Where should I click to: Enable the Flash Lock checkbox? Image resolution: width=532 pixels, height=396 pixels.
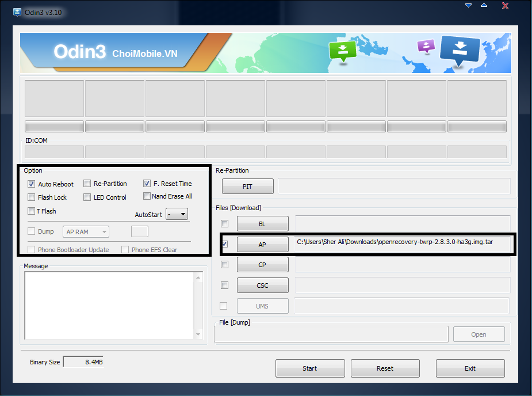tap(31, 197)
